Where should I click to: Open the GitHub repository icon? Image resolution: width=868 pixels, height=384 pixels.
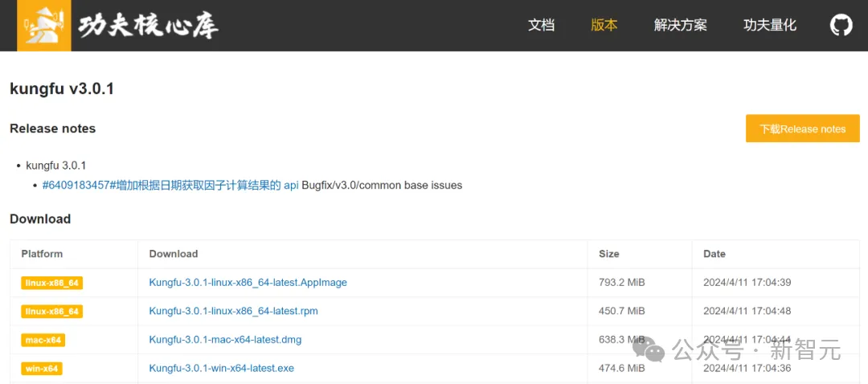click(841, 25)
